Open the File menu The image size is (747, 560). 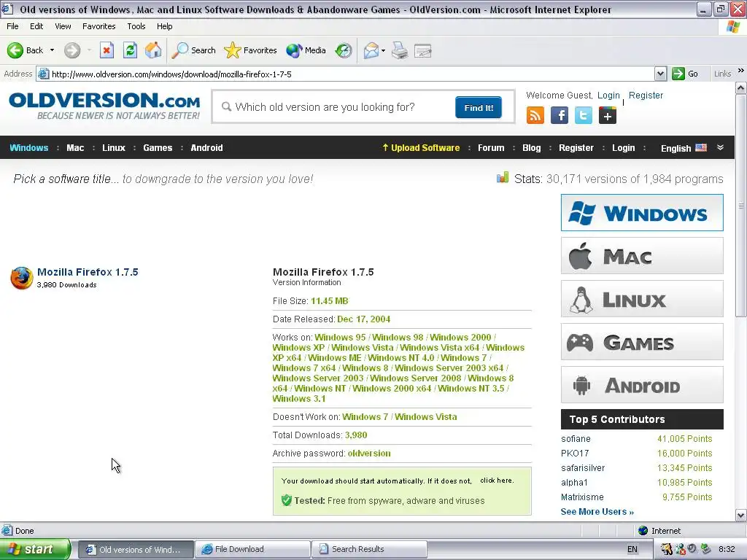[13, 26]
